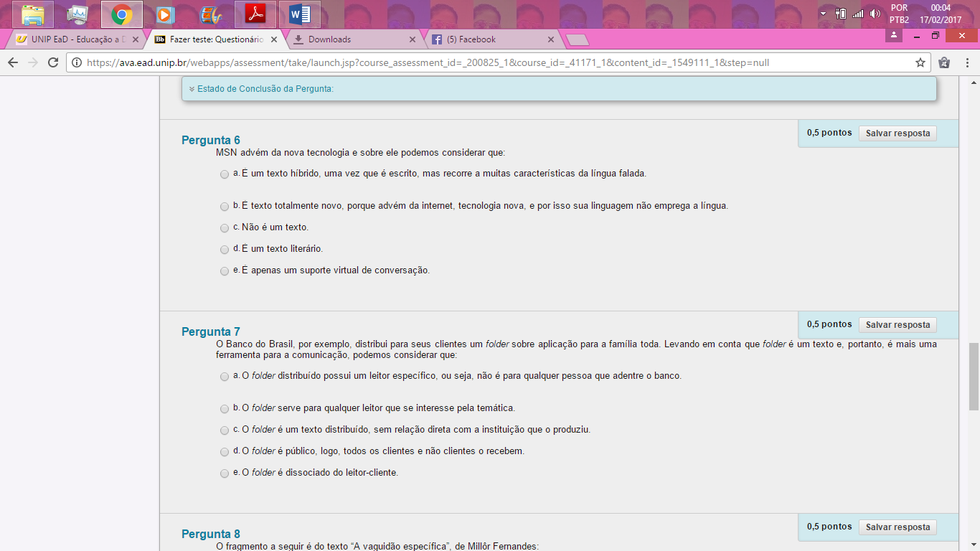
Task: Click 'Salvar resposta' for Pergunta 6
Action: pyautogui.click(x=897, y=133)
